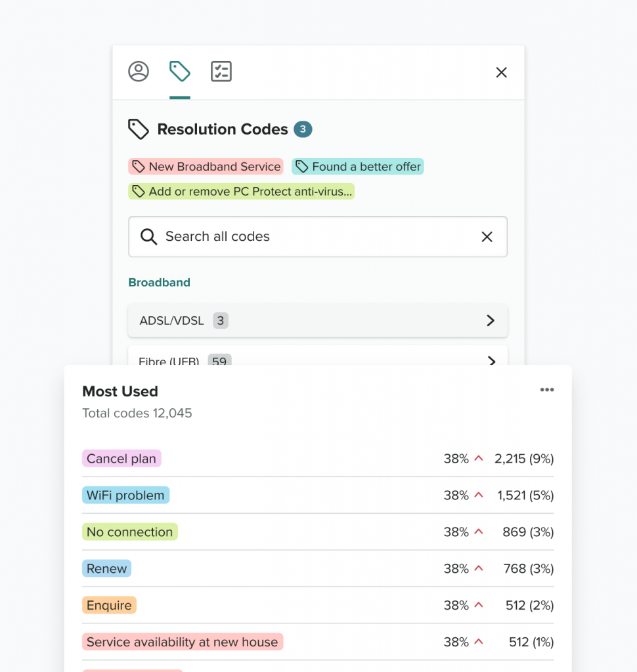The width and height of the screenshot is (637, 672).
Task: Close the resolution codes panel
Action: [501, 73]
